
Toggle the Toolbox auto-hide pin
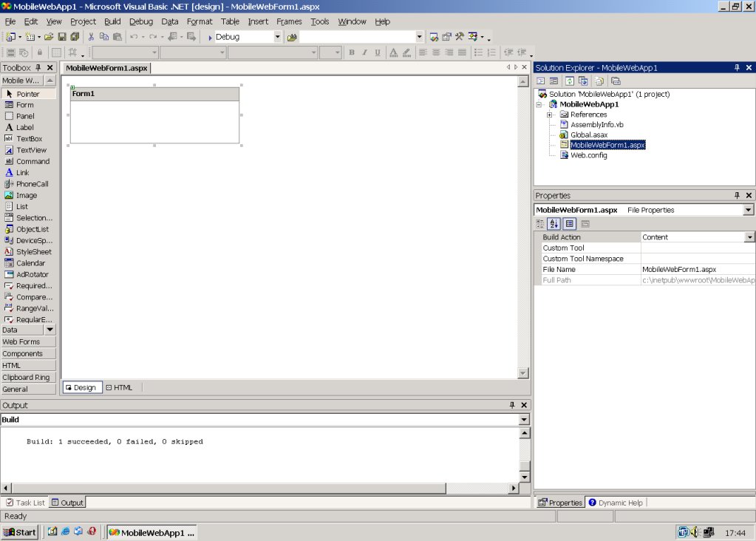(x=38, y=67)
